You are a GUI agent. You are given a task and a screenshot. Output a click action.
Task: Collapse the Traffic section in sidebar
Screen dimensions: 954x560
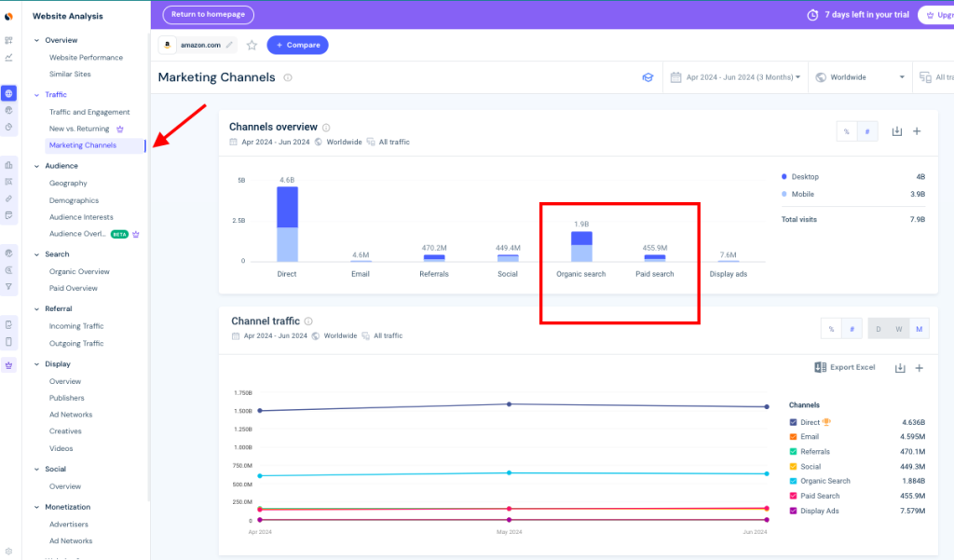(36, 94)
